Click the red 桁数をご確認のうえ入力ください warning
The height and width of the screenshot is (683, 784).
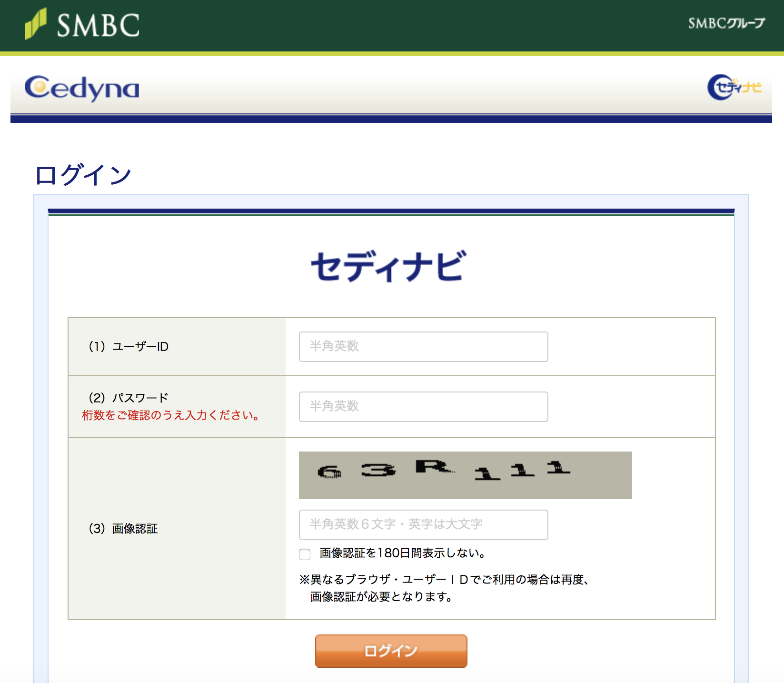pyautogui.click(x=171, y=415)
